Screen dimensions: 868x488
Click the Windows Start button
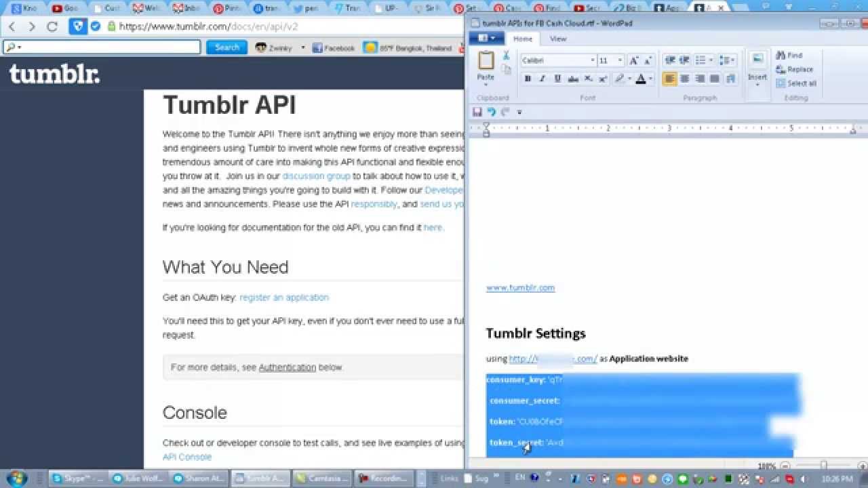(x=16, y=477)
